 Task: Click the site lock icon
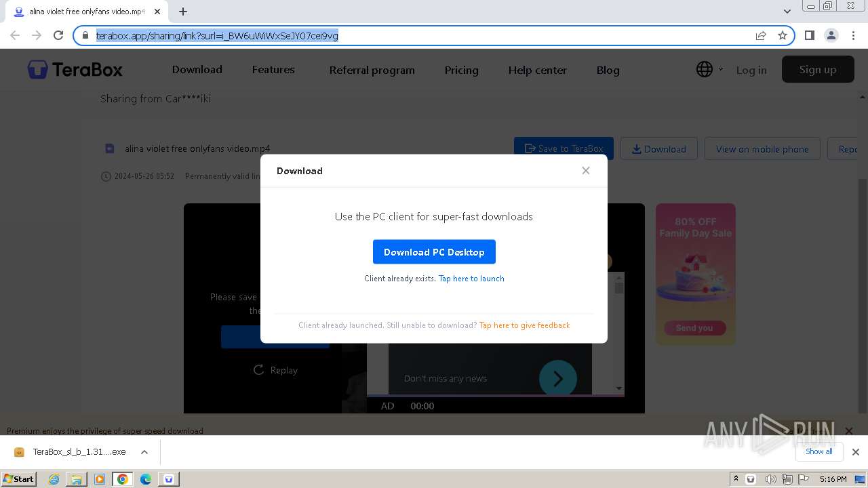click(x=85, y=36)
